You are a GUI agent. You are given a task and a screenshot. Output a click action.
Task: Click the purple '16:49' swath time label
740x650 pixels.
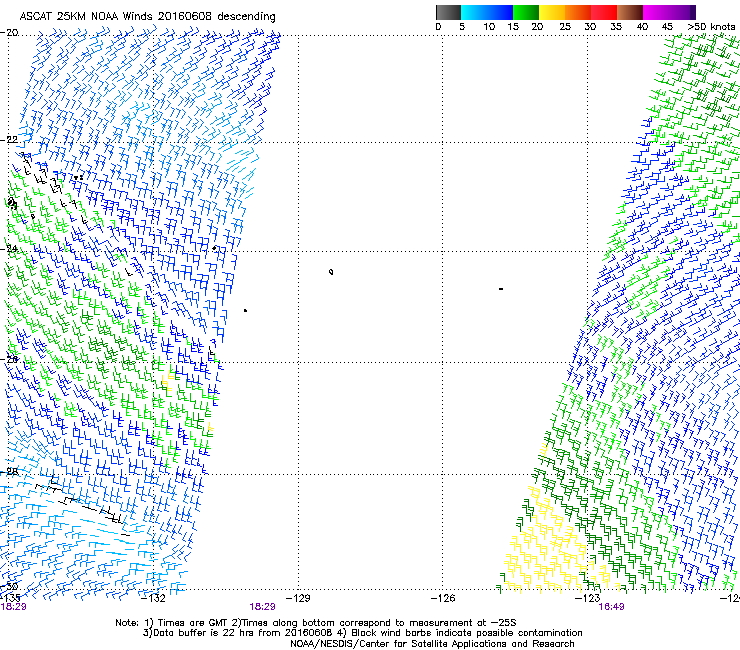(611, 607)
